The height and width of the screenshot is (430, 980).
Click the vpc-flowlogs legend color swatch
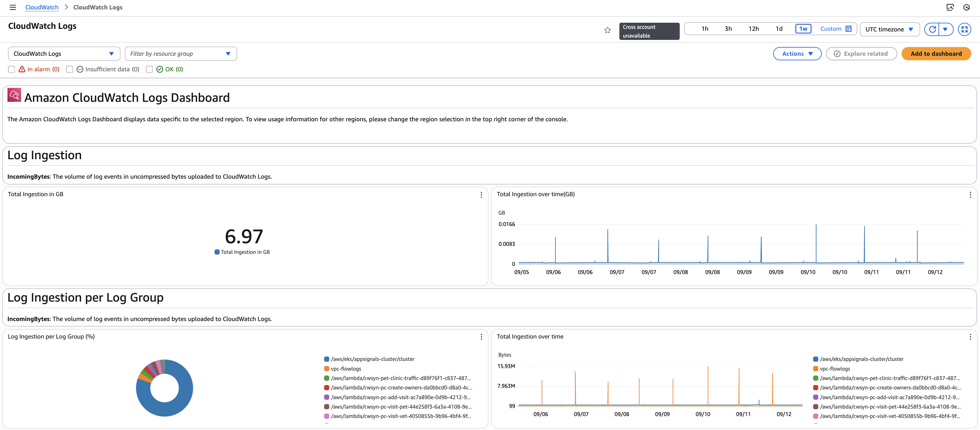pos(327,368)
